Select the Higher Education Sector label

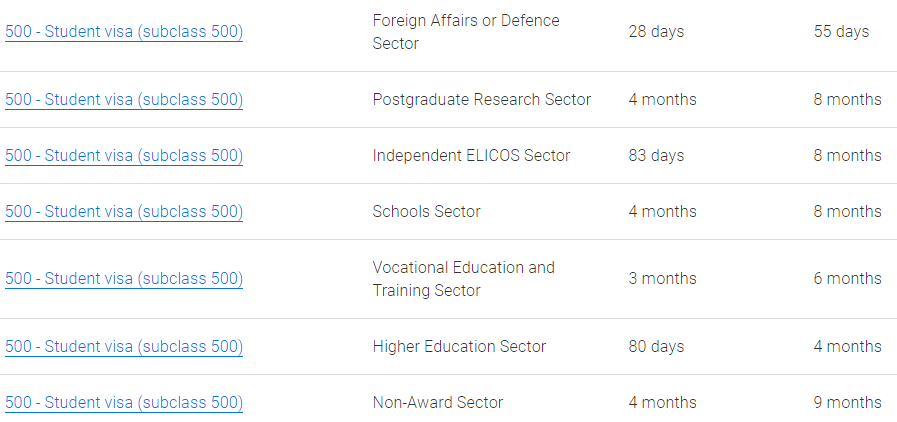[459, 347]
